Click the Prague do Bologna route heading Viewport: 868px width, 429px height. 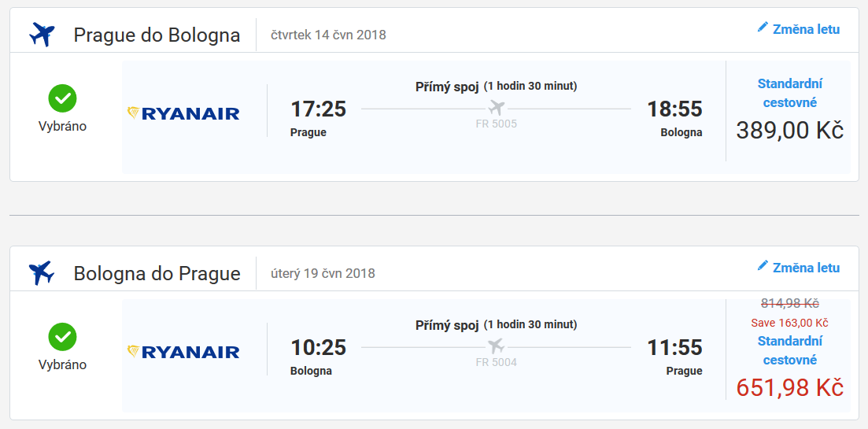coord(157,35)
